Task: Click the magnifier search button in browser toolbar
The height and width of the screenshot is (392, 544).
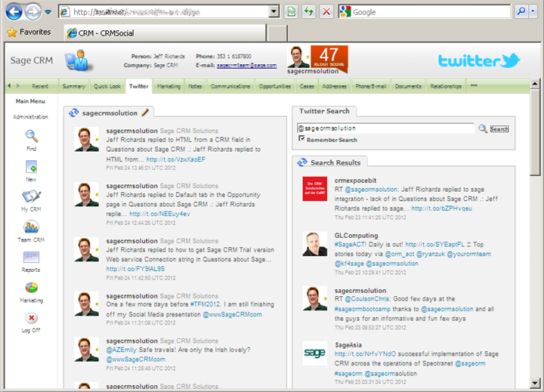Action: [521, 12]
